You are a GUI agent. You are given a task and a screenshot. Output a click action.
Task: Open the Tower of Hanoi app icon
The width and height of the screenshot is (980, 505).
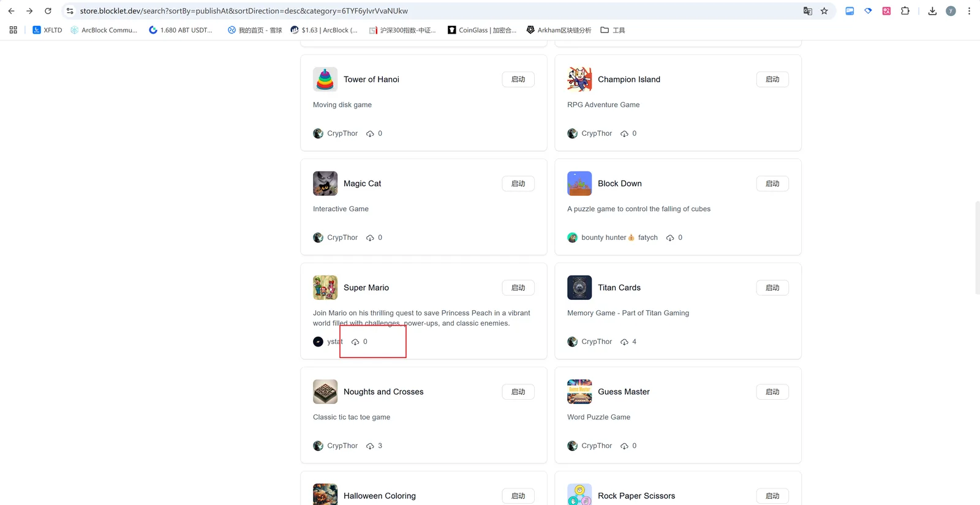(325, 80)
